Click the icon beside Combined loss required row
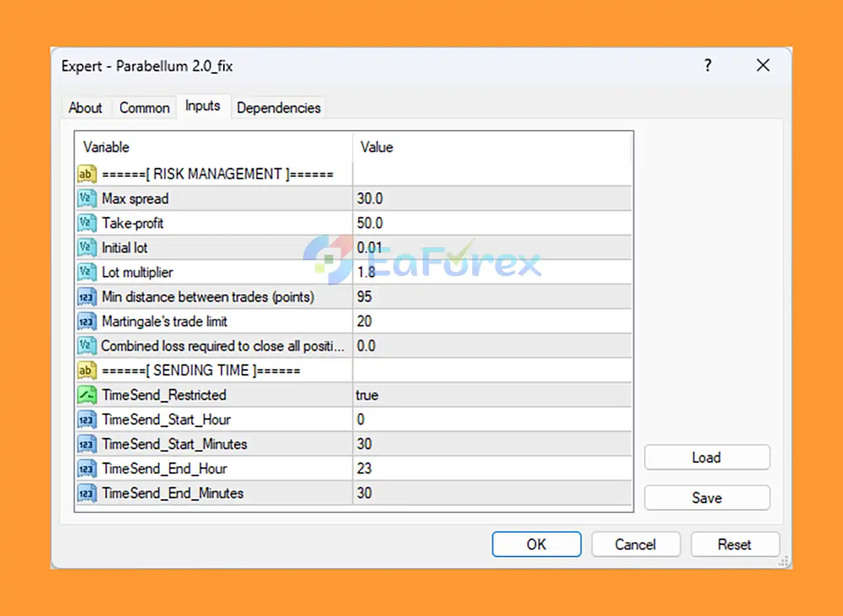This screenshot has width=843, height=616. (87, 346)
